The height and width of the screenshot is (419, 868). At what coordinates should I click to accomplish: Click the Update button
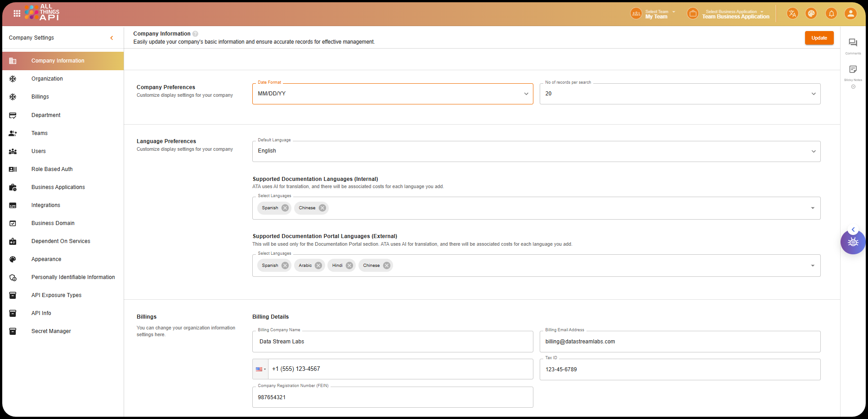pyautogui.click(x=819, y=38)
